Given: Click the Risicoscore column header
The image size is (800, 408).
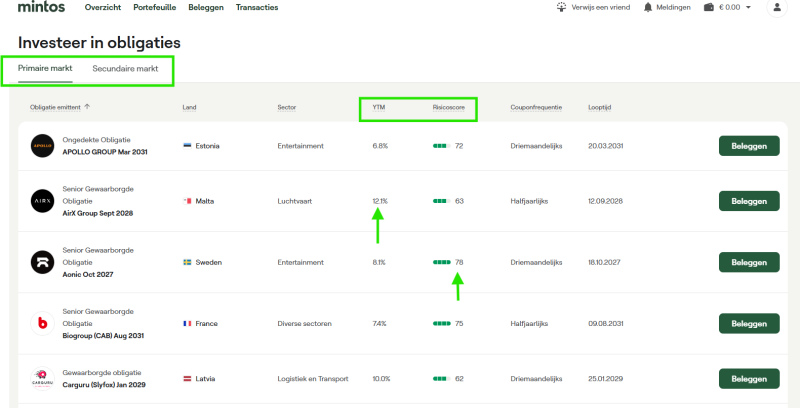Looking at the screenshot, I should [x=448, y=107].
